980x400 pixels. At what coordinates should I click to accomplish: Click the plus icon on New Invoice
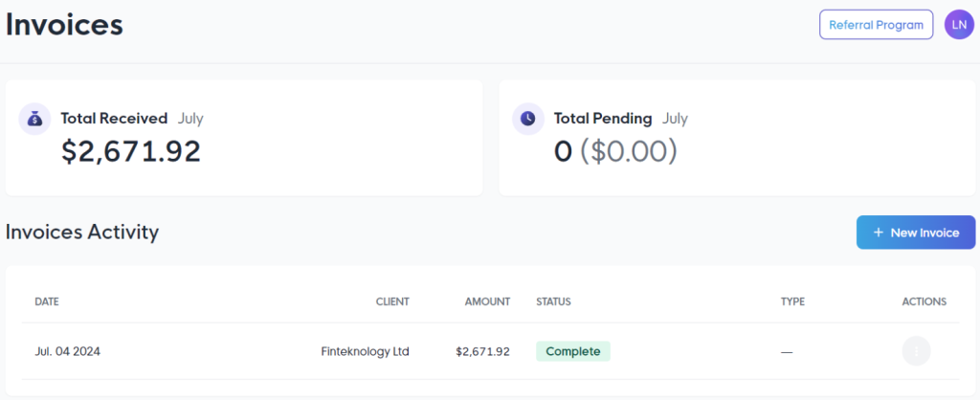(x=879, y=233)
